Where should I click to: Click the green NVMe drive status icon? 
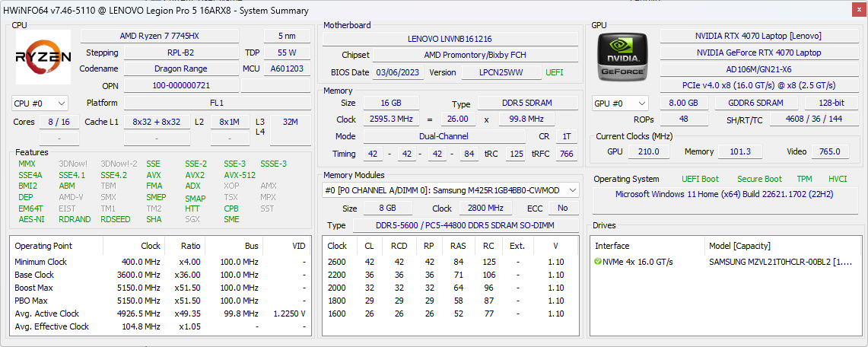[x=598, y=262]
